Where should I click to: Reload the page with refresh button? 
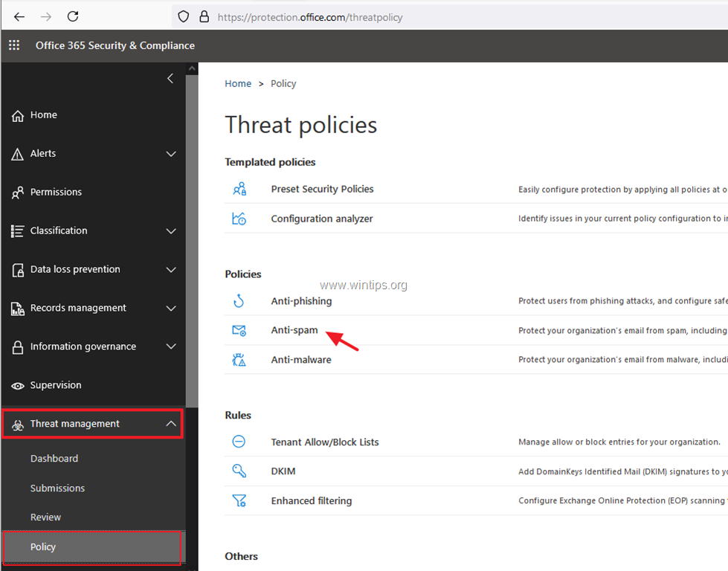(x=73, y=16)
